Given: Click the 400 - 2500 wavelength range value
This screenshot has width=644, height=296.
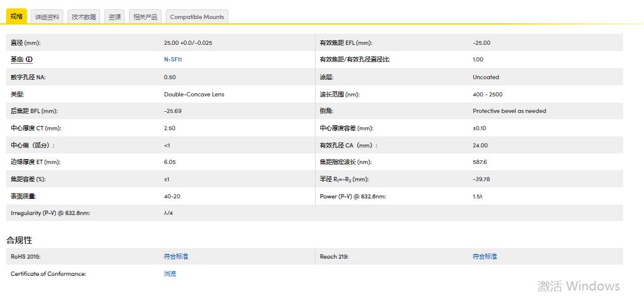Looking at the screenshot, I should tap(487, 95).
